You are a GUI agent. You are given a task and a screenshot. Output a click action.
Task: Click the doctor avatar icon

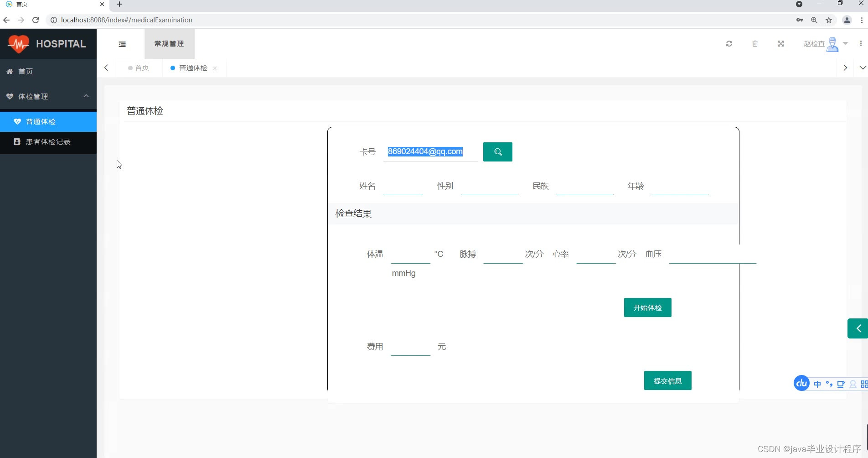832,44
